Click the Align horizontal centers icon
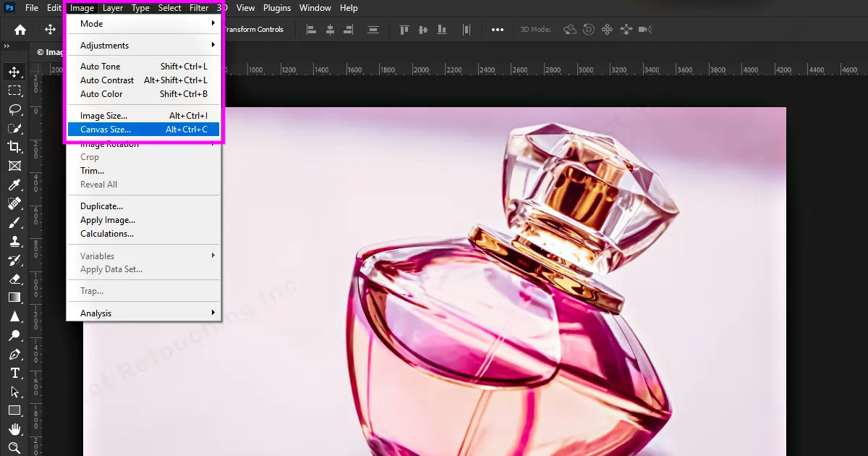The image size is (868, 456). [330, 30]
